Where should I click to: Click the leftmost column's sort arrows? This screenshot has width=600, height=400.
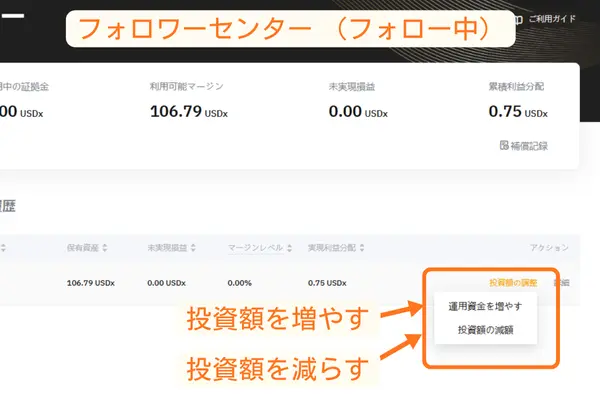3,248
